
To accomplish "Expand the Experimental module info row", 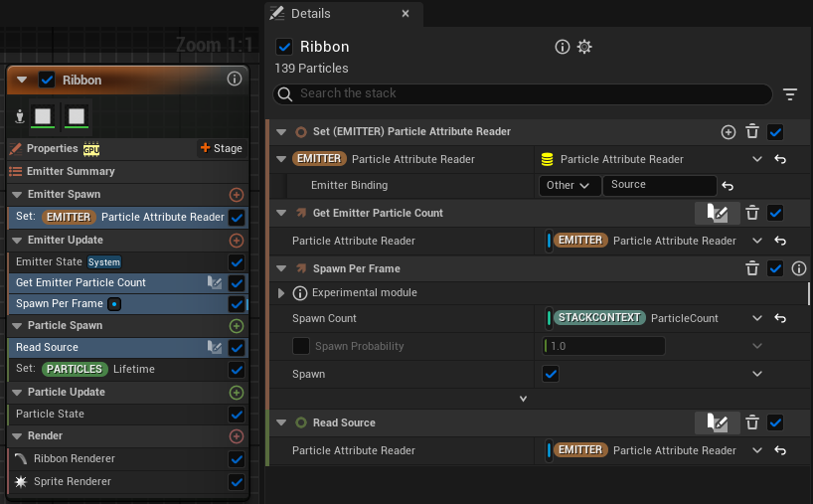I will pos(281,293).
